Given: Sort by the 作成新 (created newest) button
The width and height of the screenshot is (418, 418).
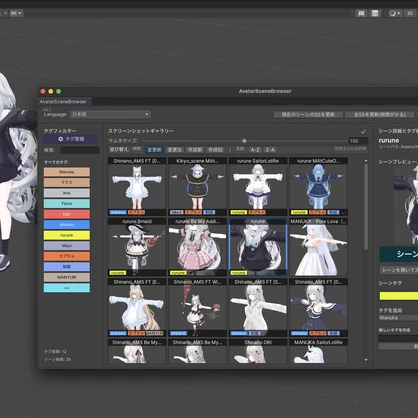Looking at the screenshot, I should 195,150.
